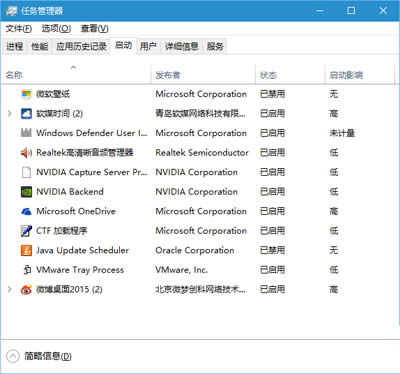Image resolution: width=400 pixels, height=374 pixels.
Task: Select the 软媒时间 weather icon
Action: pos(26,114)
